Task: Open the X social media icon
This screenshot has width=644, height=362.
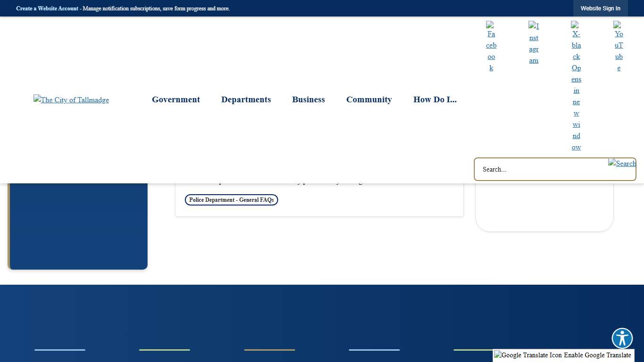Action: (x=576, y=90)
